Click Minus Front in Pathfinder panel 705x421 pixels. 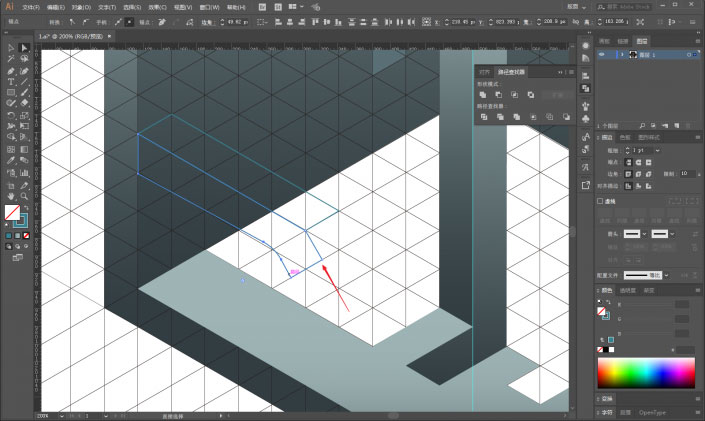click(x=499, y=94)
